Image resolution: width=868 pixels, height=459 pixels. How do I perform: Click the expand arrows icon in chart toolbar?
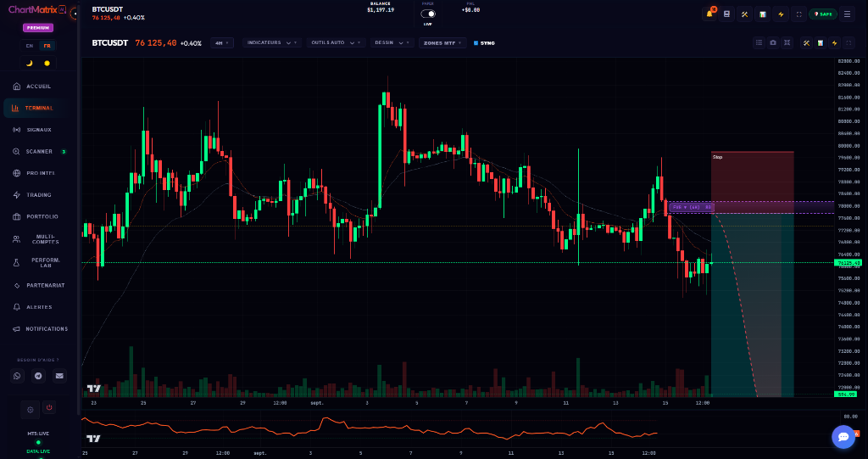pyautogui.click(x=787, y=42)
